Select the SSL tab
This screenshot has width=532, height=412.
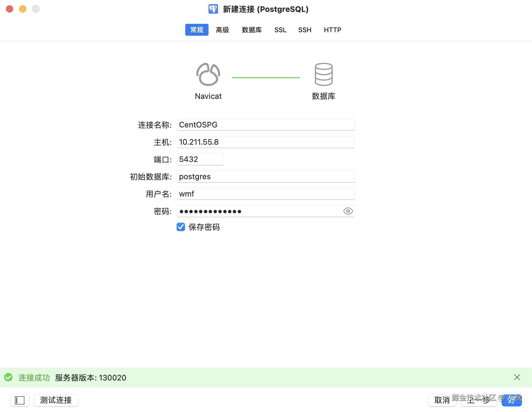[280, 30]
